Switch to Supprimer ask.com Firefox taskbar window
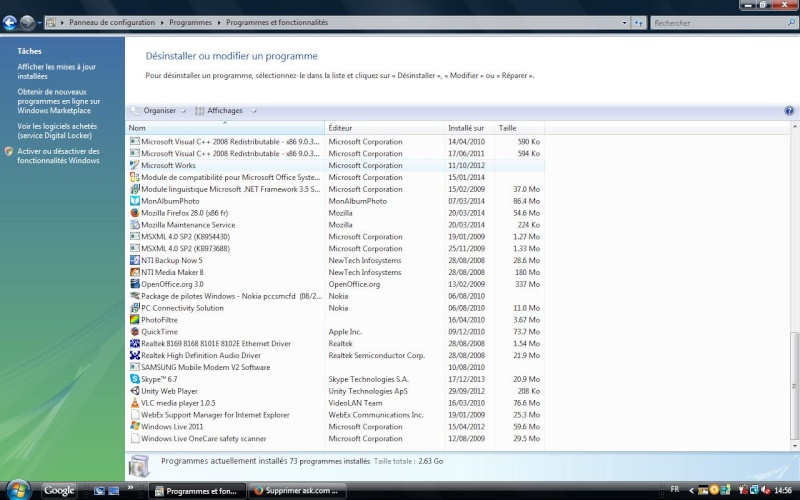 tap(296, 491)
